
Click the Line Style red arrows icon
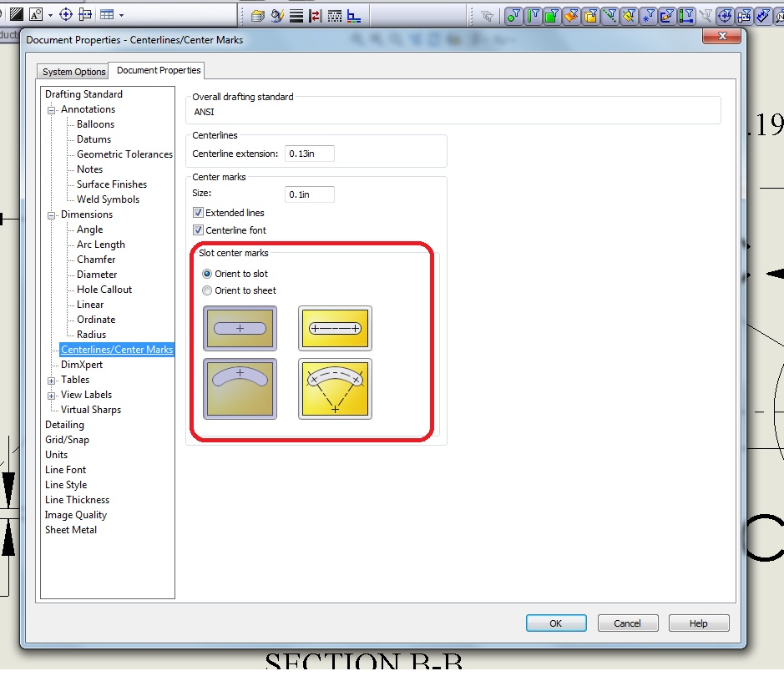coord(315,16)
